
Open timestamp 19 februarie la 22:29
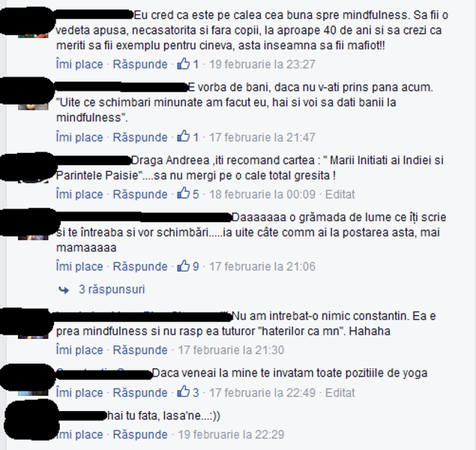[x=231, y=434]
